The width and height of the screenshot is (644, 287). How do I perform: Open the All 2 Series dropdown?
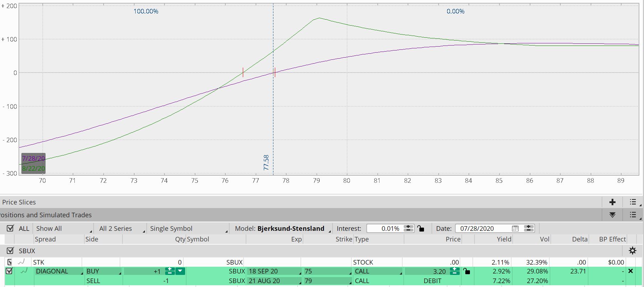[x=121, y=228]
